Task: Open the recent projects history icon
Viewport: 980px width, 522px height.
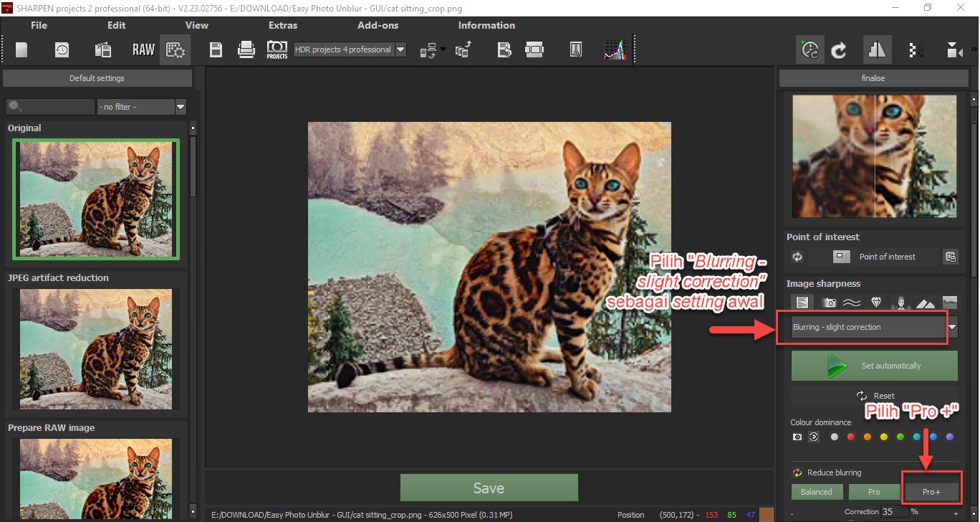Action: coord(62,49)
